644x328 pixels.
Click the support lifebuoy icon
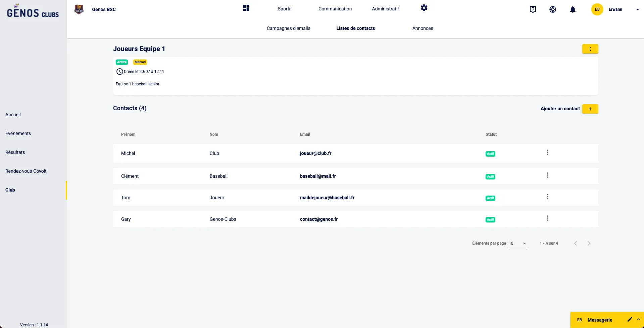coord(553,9)
